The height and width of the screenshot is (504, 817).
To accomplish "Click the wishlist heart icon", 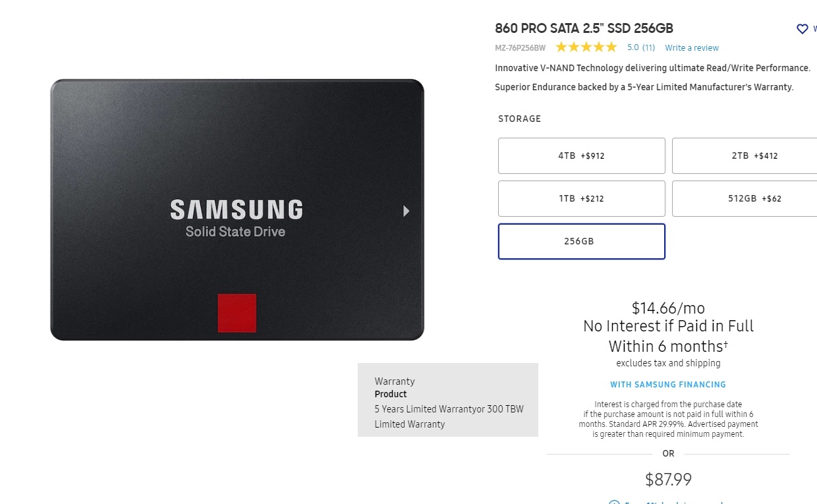I will (x=802, y=29).
